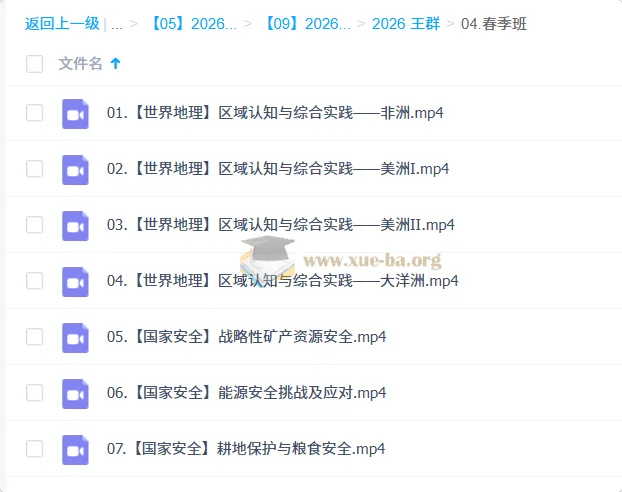The width and height of the screenshot is (622, 492).
Task: Go to 【09】2026... breadcrumb folder
Action: tap(307, 24)
